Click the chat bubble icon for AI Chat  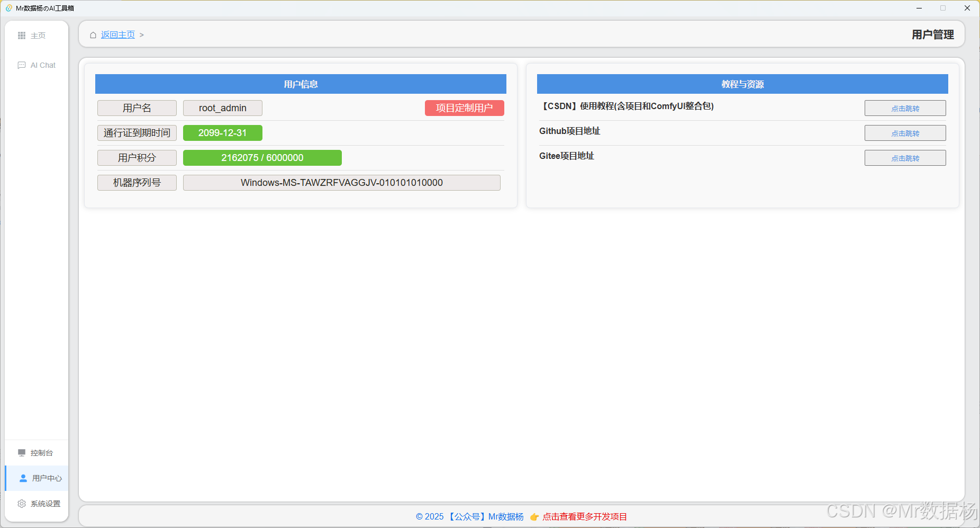22,65
